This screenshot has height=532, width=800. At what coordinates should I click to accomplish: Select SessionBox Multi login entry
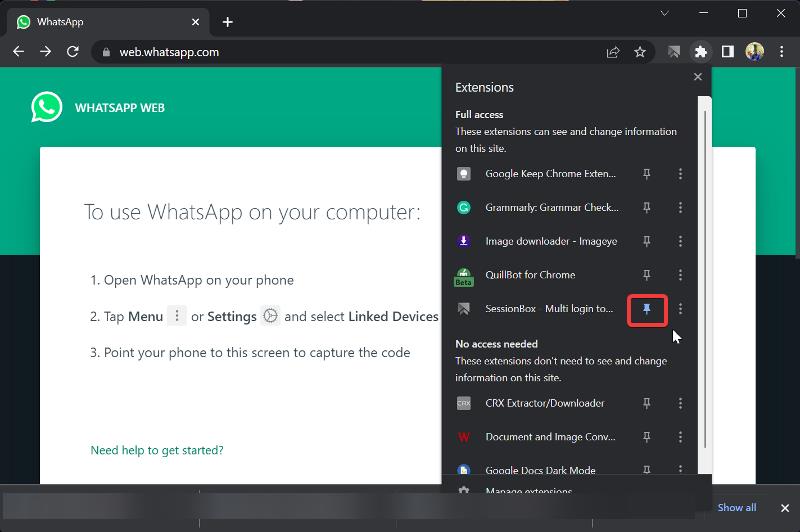(x=549, y=309)
